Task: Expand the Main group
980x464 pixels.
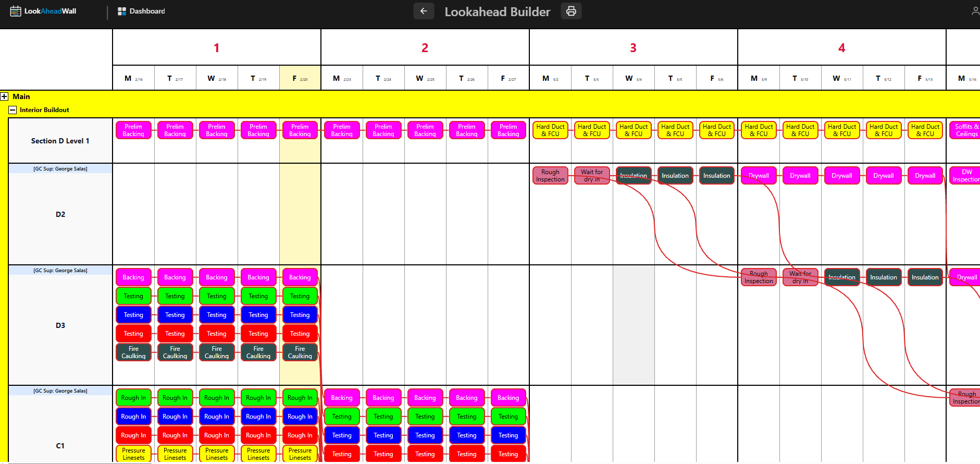Action: pyautogui.click(x=4, y=96)
